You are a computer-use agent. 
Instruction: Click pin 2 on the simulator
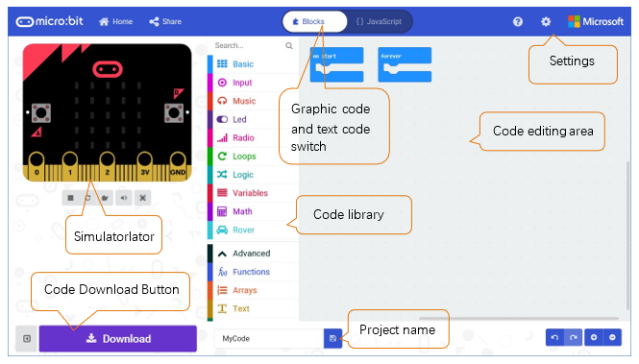point(108,167)
